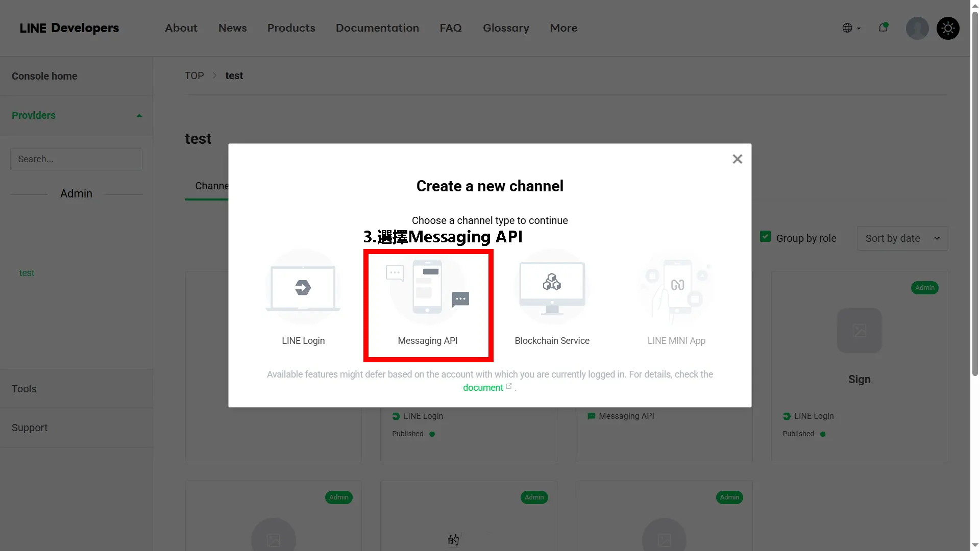Toggle the Admin badge on the Sign channel
Viewport: 980px width, 551px height.
925,288
